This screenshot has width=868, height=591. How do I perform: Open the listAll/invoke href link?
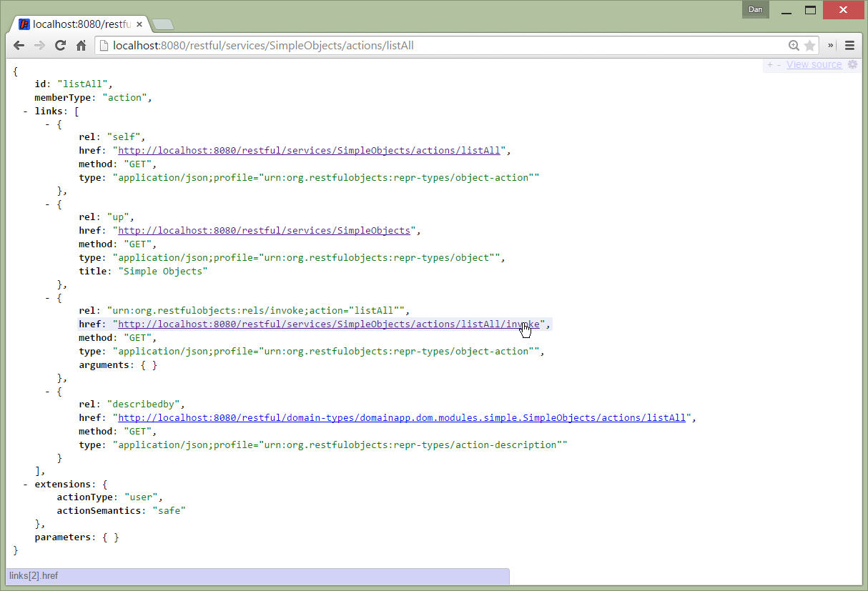pyautogui.click(x=329, y=324)
